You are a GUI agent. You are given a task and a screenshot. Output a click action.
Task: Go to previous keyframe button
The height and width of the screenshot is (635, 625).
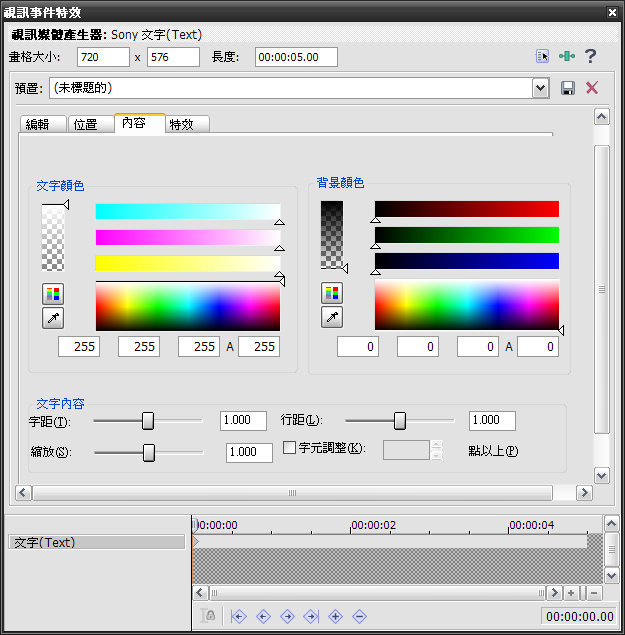(263, 616)
